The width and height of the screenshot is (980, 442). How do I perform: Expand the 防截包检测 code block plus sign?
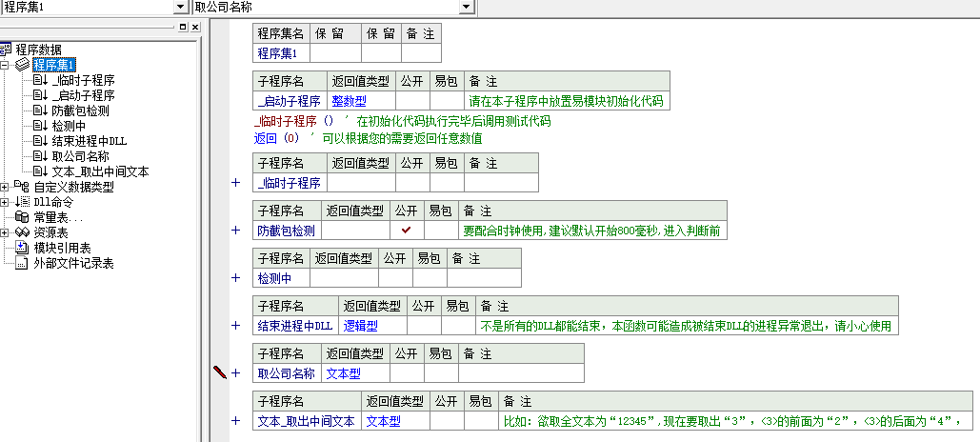pos(235,231)
